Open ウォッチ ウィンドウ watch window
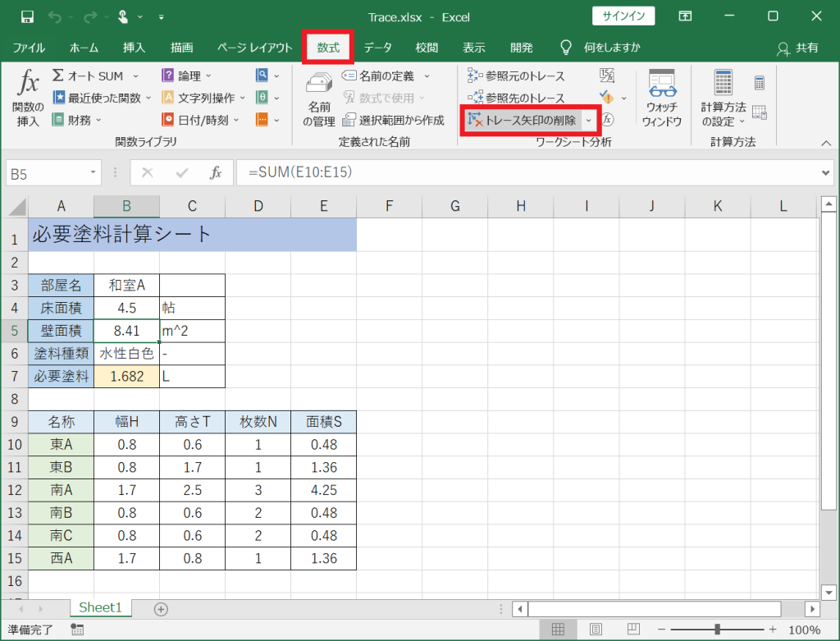This screenshot has height=641, width=840. coord(662,98)
